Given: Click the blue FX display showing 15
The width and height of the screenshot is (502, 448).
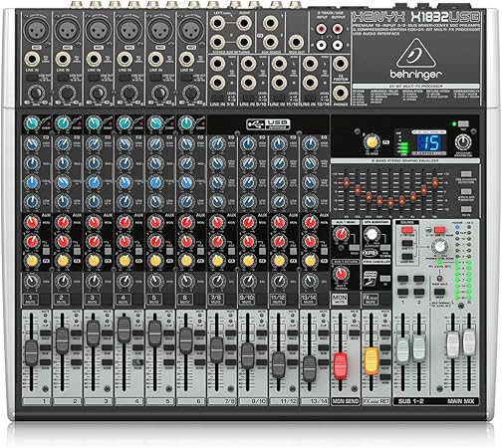Looking at the screenshot, I should point(429,143).
